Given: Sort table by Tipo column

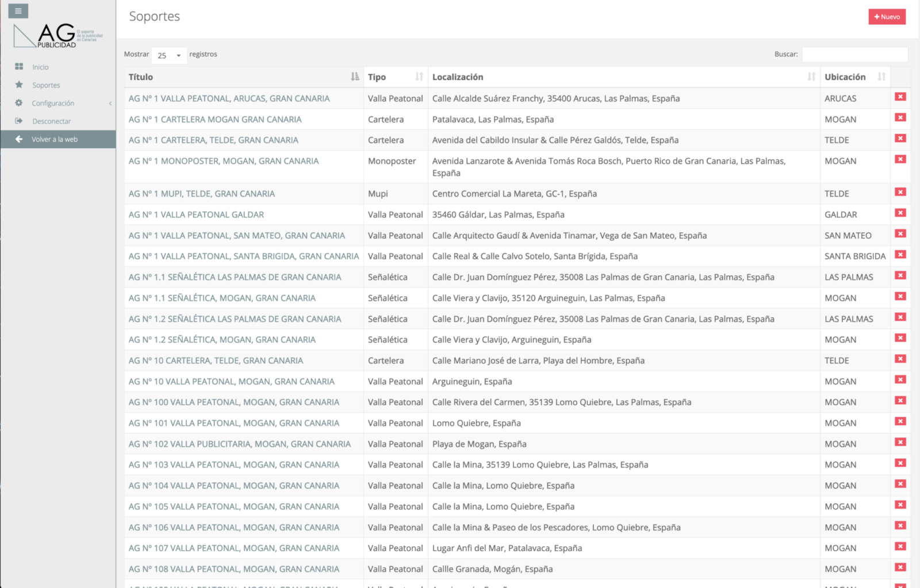Looking at the screenshot, I should click(x=419, y=77).
